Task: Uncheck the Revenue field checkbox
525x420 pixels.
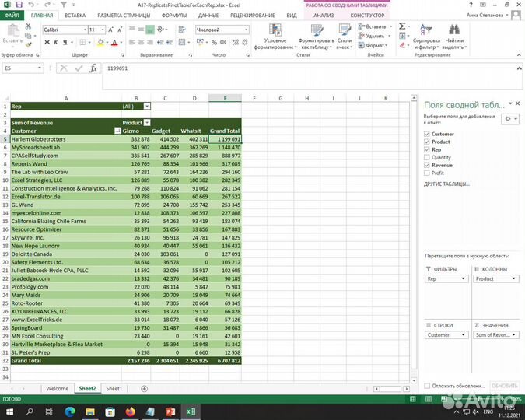Action: point(426,165)
